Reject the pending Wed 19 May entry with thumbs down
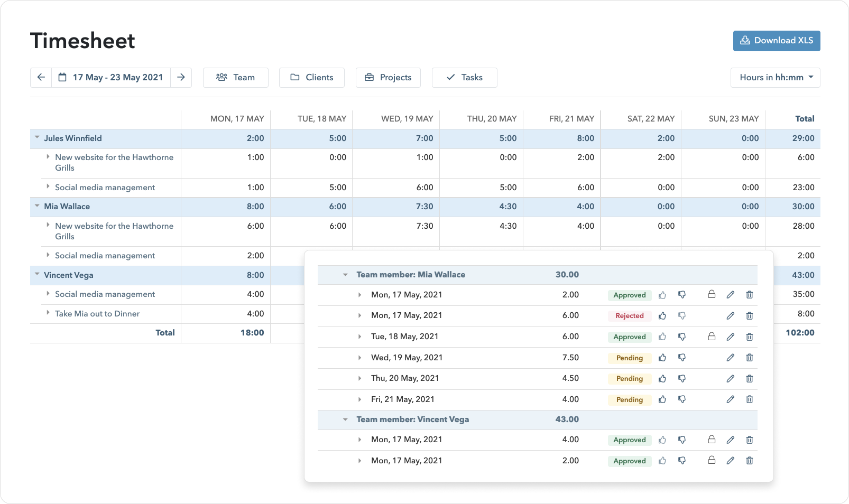Image resolution: width=849 pixels, height=504 pixels. click(x=682, y=358)
